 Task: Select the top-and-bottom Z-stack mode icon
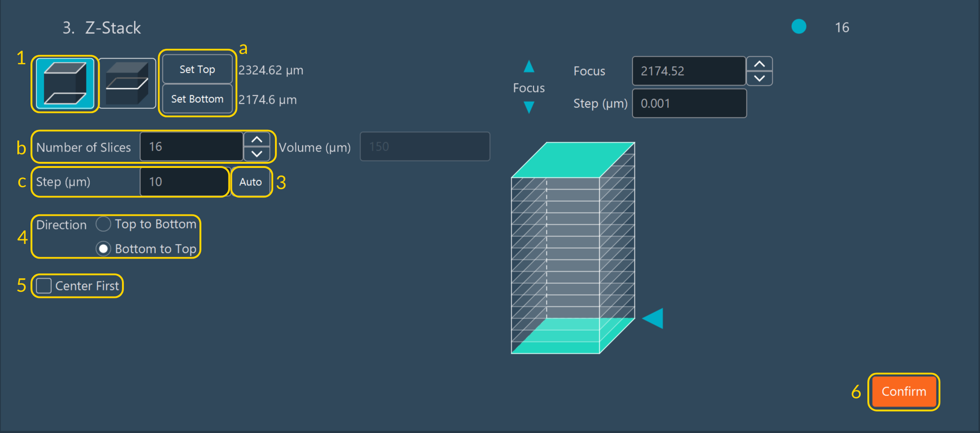click(65, 84)
